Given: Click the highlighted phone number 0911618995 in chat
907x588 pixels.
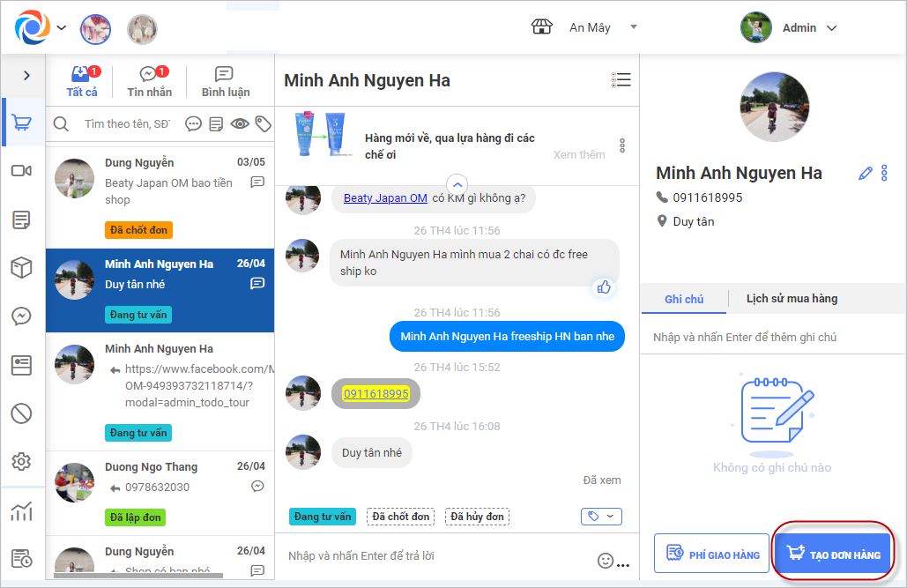Looking at the screenshot, I should pos(376,393).
